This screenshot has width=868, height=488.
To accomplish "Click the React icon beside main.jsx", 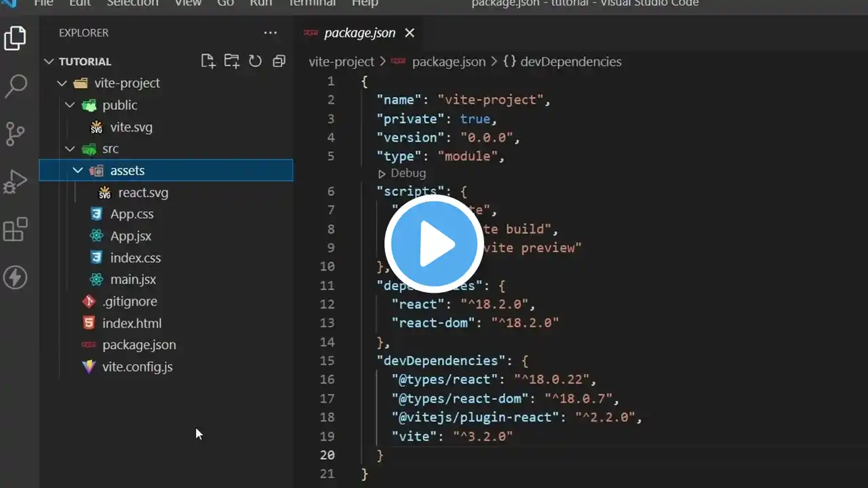I will (x=97, y=279).
